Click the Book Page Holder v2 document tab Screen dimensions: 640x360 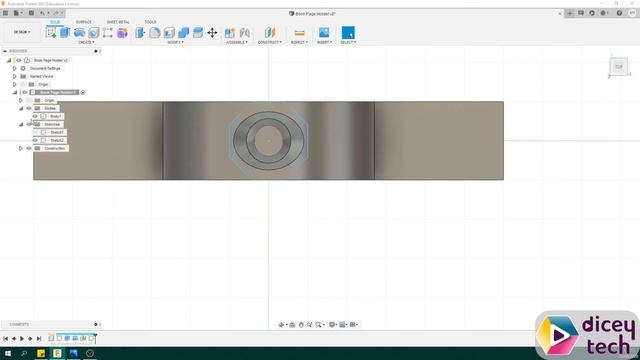point(313,13)
